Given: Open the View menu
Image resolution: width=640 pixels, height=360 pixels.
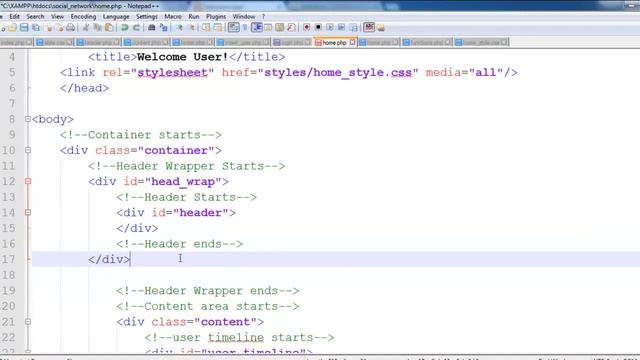Looking at the screenshot, I should [x=57, y=17].
